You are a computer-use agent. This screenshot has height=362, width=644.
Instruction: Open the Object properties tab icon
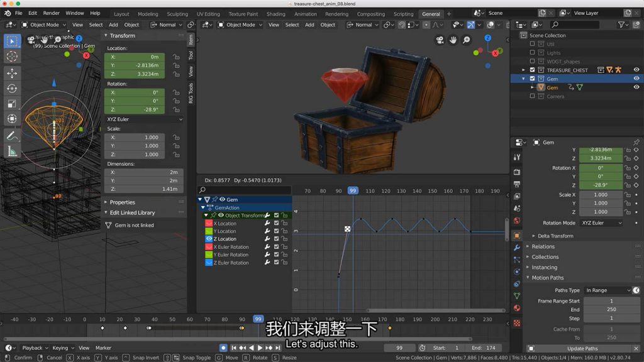coord(517,236)
